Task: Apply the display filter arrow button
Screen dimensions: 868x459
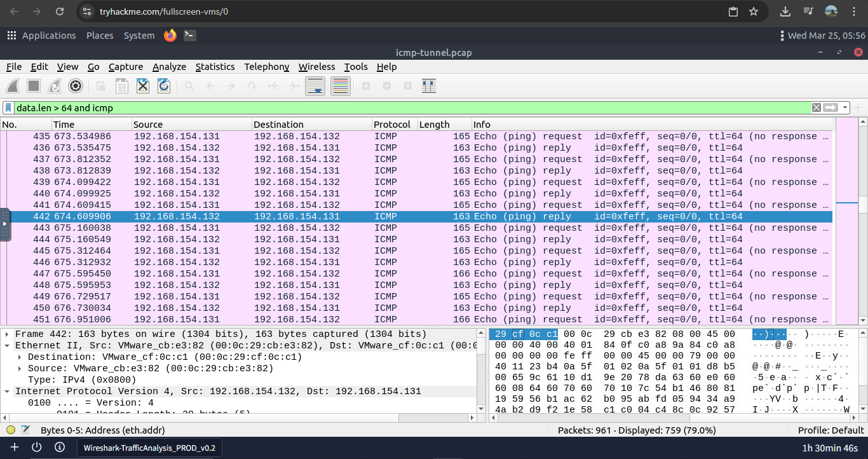Action: click(x=831, y=107)
